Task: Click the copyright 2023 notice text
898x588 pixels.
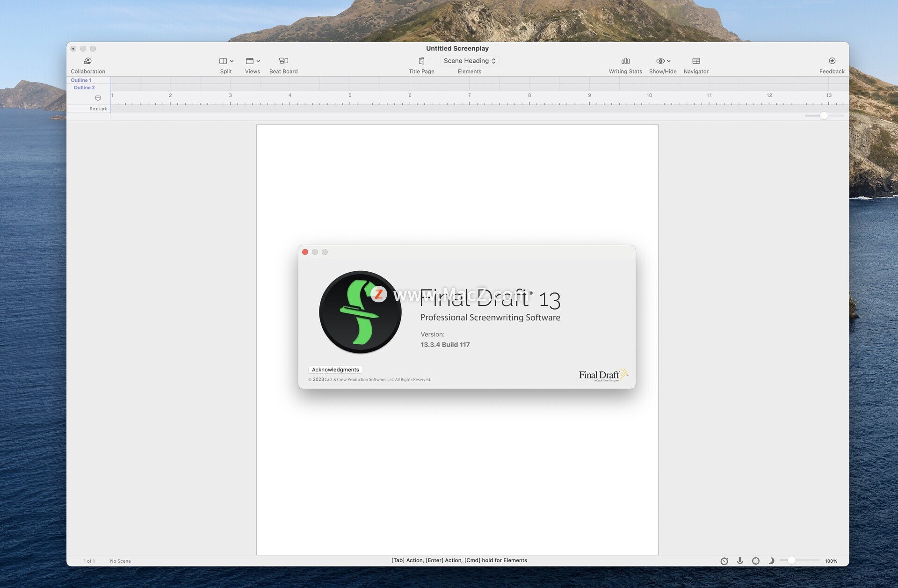Action: click(x=369, y=379)
